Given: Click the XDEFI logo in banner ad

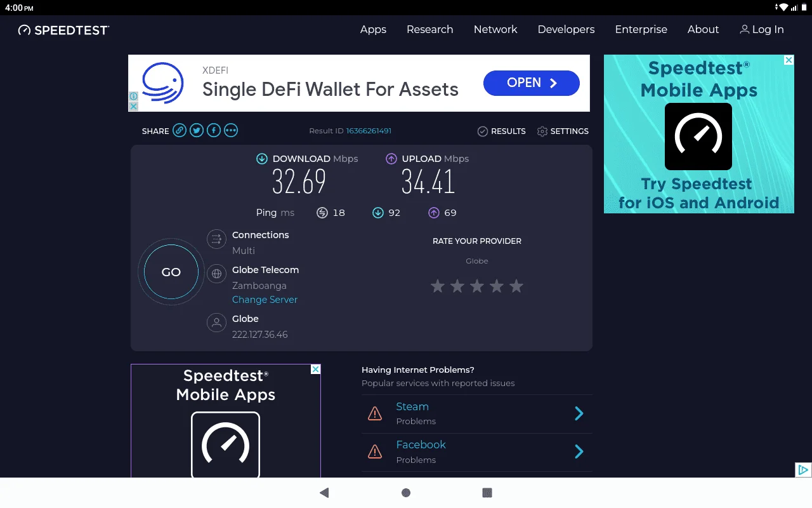Looking at the screenshot, I should [x=162, y=83].
